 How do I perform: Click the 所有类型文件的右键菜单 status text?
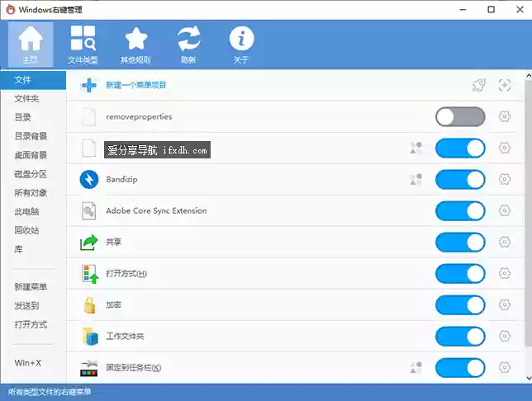(x=50, y=392)
